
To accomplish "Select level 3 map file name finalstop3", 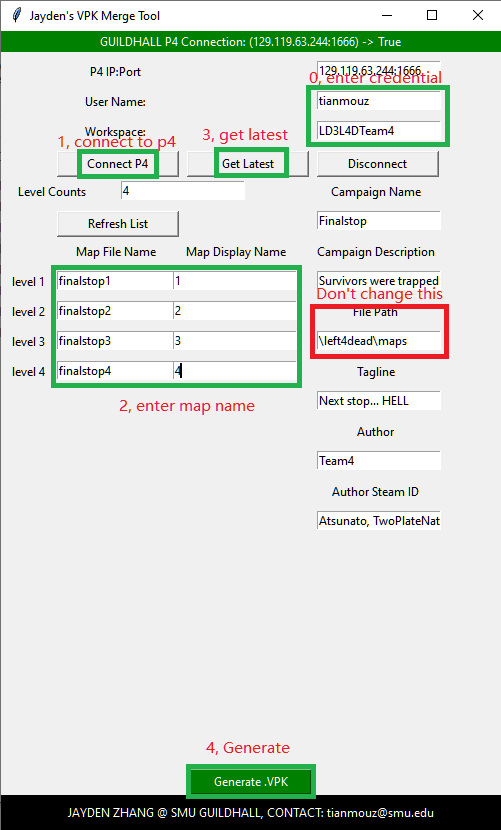I will (115, 341).
